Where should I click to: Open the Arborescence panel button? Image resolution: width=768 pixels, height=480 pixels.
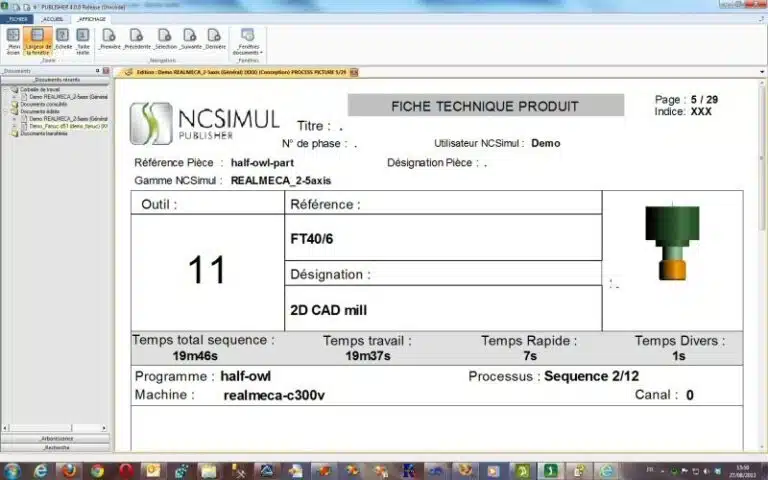click(x=56, y=438)
